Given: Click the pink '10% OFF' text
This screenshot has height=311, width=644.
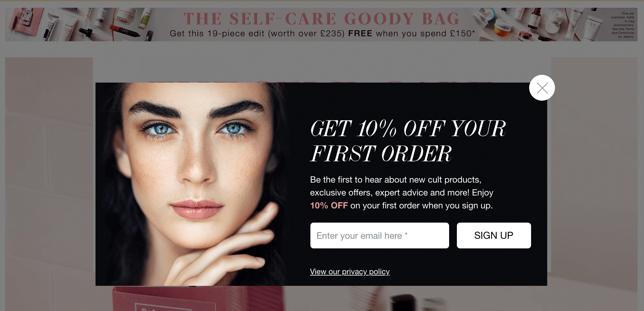Looking at the screenshot, I should [329, 206].
